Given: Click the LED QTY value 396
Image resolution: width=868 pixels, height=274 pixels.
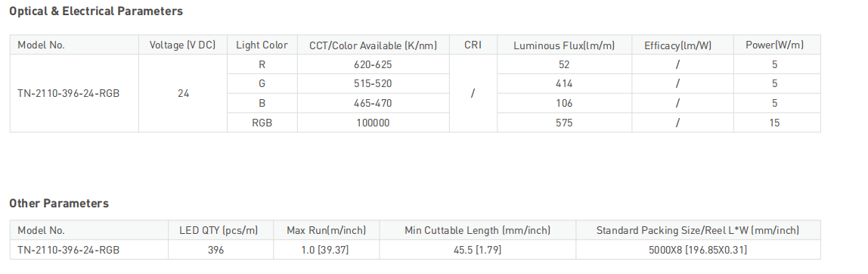Looking at the screenshot, I should tap(216, 250).
